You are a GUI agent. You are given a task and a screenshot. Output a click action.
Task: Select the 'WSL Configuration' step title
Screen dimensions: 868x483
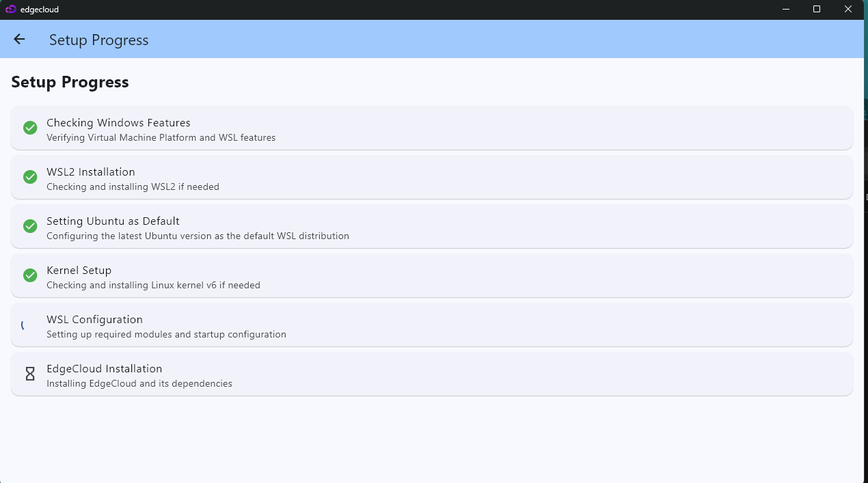coord(94,320)
